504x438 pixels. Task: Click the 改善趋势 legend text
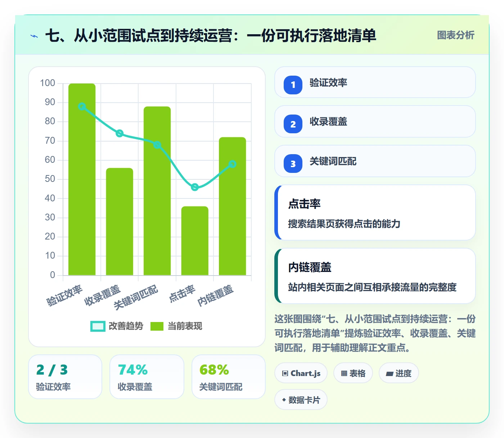click(x=126, y=326)
